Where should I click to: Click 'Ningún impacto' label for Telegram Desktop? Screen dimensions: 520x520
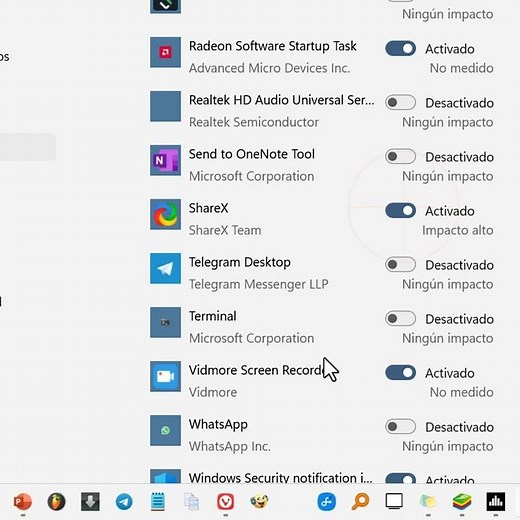click(x=448, y=285)
